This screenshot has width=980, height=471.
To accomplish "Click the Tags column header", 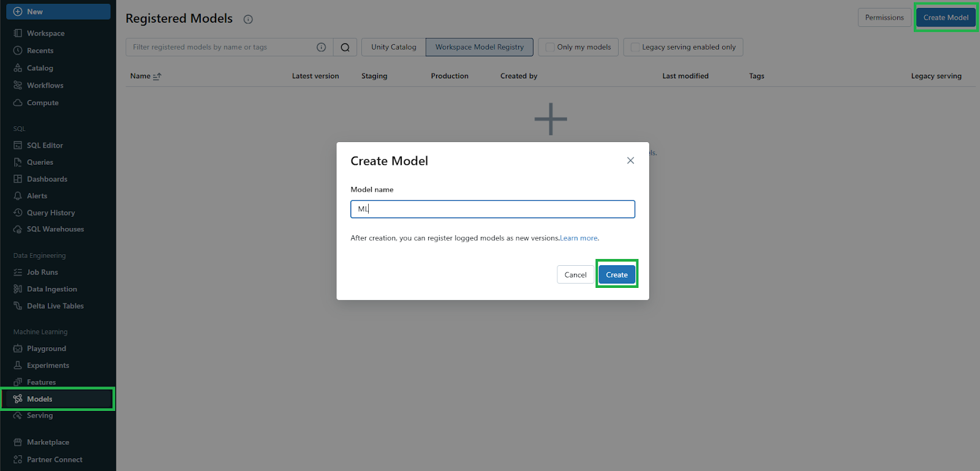I will 756,76.
